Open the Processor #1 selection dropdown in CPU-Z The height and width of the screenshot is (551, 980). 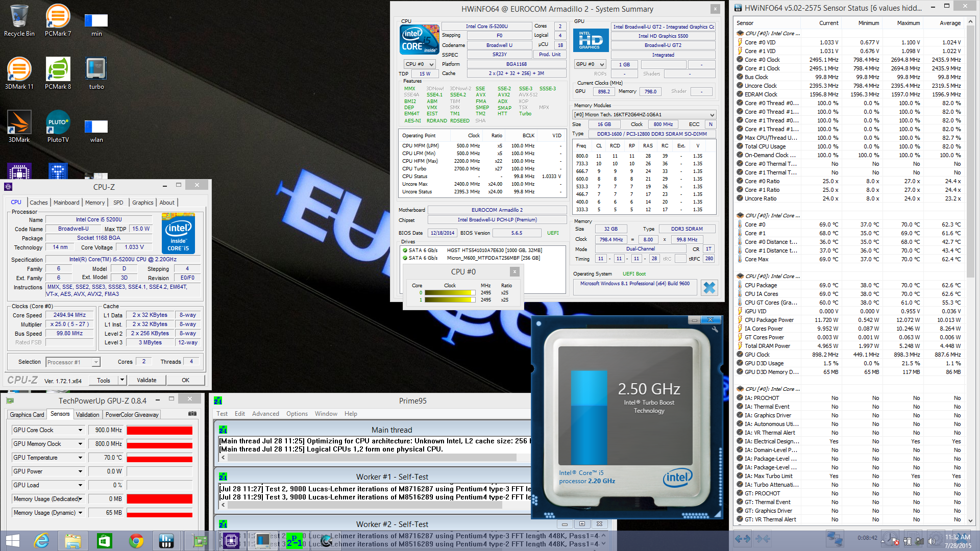(x=73, y=362)
